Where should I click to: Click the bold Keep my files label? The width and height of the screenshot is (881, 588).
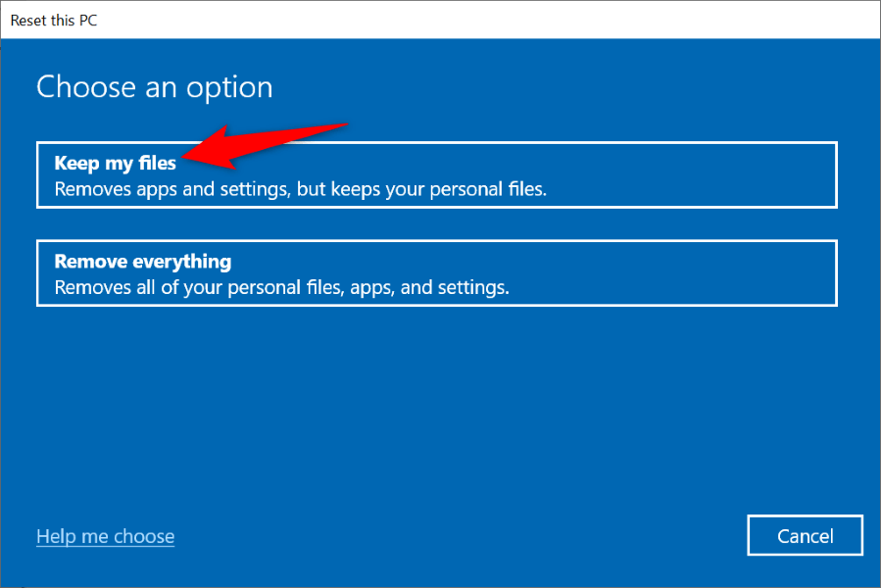[115, 163]
